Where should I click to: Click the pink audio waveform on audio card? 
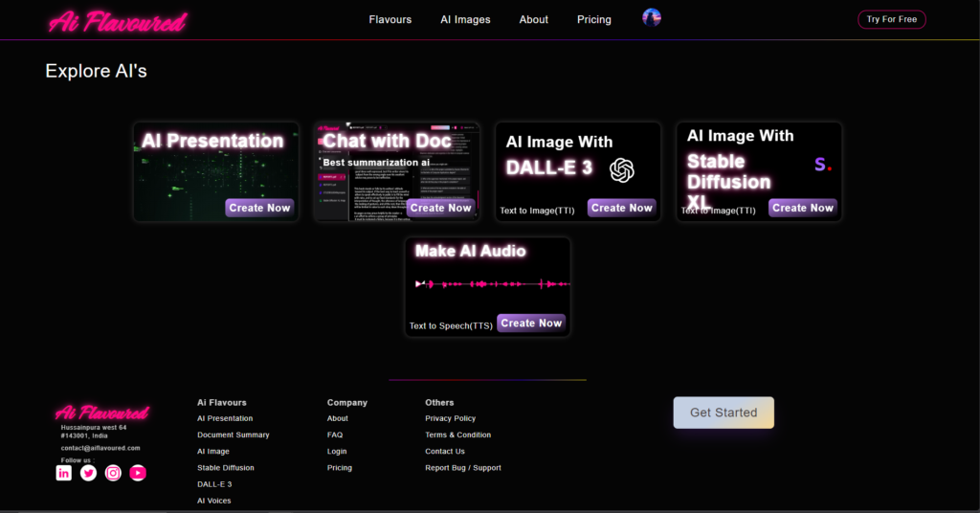(x=493, y=283)
